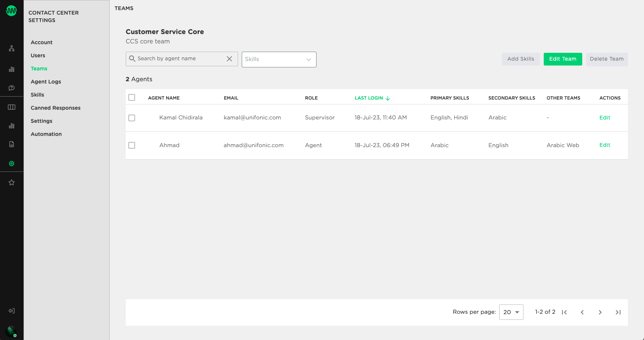Image resolution: width=644 pixels, height=340 pixels.
Task: Click the kamal@unifonic.com email cell
Action: pos(252,118)
